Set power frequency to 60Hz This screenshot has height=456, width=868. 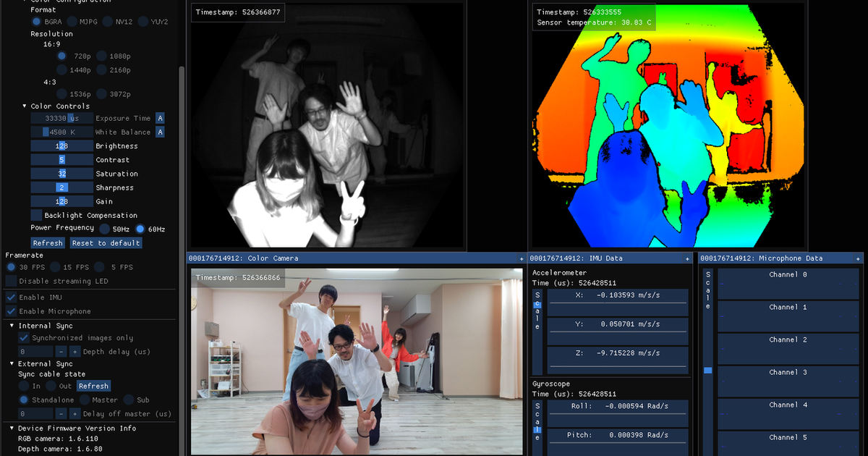click(x=140, y=229)
